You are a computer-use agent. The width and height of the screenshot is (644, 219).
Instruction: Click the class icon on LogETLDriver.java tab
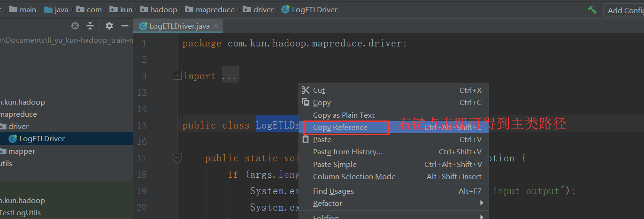click(143, 26)
